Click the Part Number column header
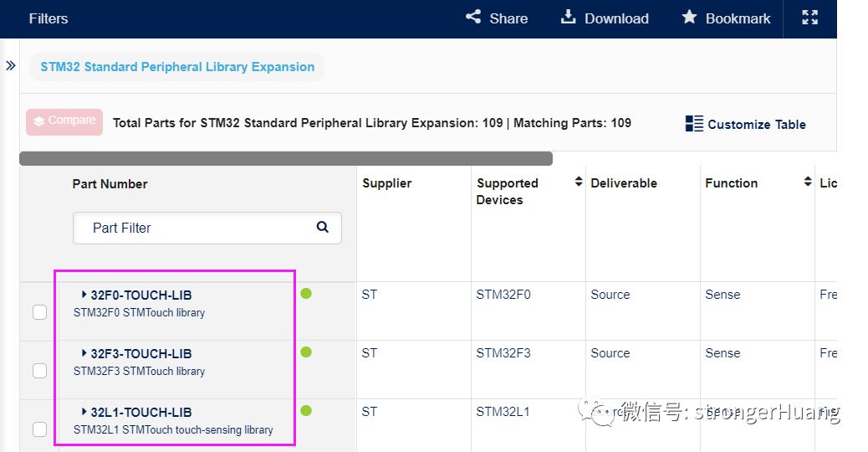The height and width of the screenshot is (452, 868). [110, 184]
